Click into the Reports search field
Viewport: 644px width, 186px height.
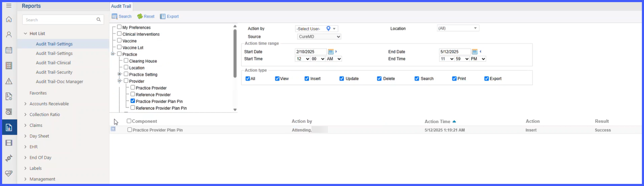click(63, 20)
